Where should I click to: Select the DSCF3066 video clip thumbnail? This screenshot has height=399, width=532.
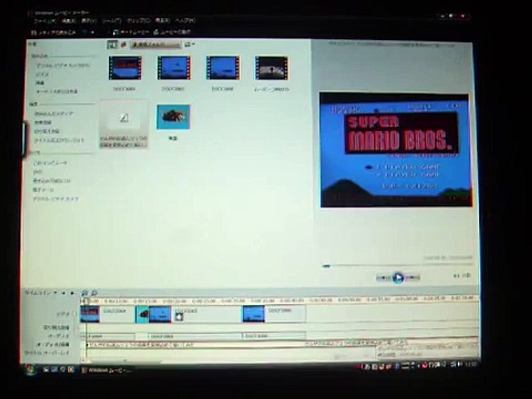(222, 68)
